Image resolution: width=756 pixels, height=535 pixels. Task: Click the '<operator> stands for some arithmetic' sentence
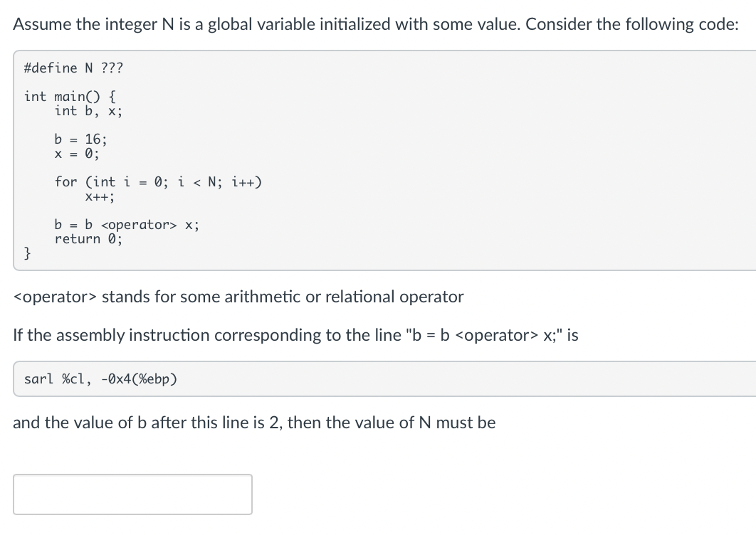pos(238,297)
